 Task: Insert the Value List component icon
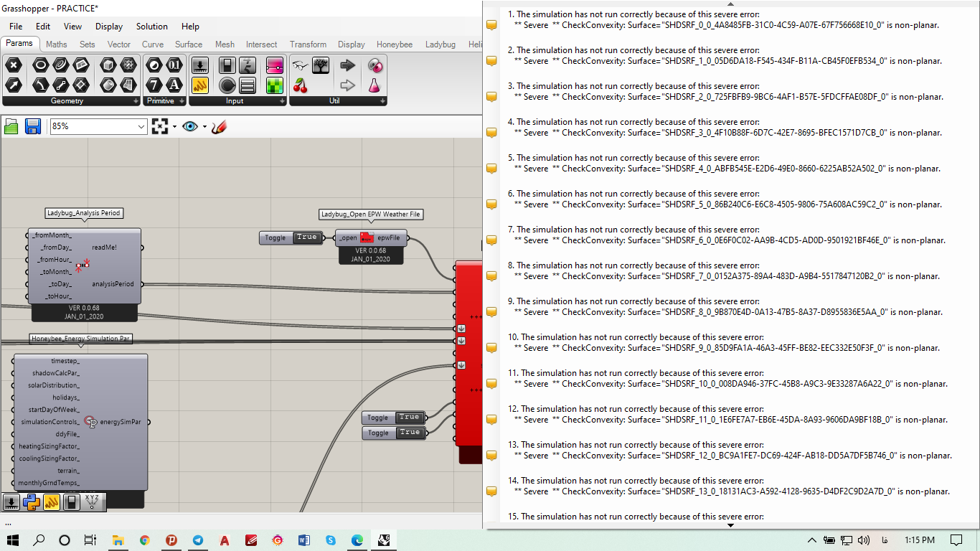[x=248, y=85]
